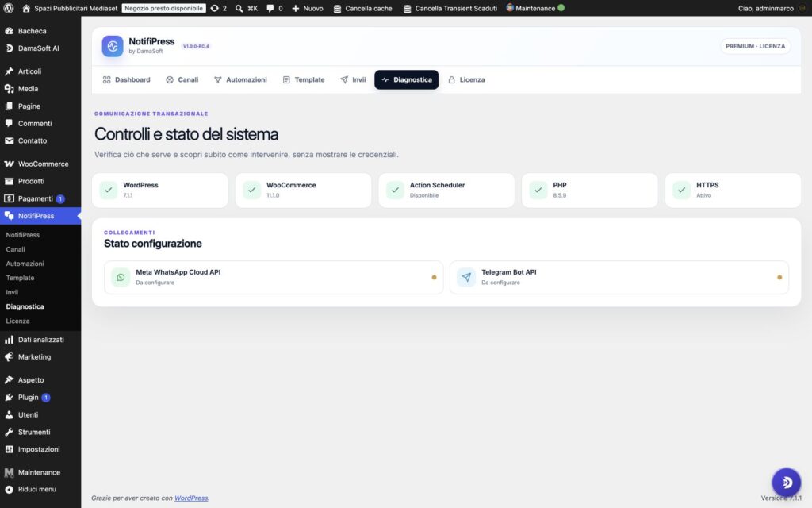The height and width of the screenshot is (508, 812).
Task: Switch to the Dashboard tab
Action: [x=126, y=80]
